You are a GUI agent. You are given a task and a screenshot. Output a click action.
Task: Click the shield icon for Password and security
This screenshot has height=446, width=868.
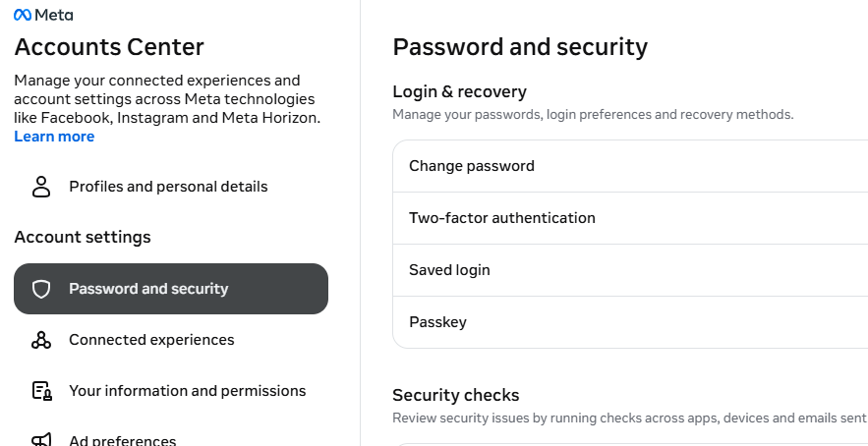point(41,289)
